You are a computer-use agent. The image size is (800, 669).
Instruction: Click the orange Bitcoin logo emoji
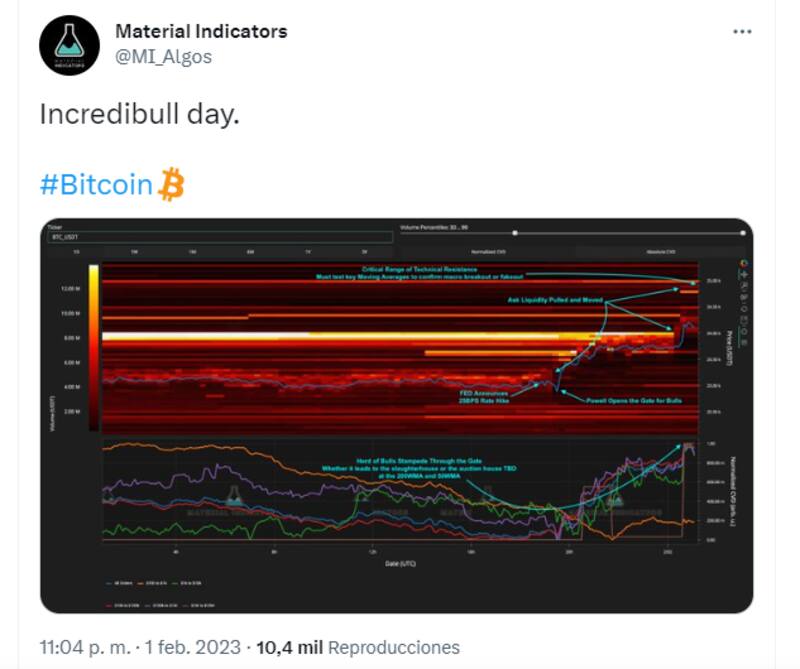[172, 184]
